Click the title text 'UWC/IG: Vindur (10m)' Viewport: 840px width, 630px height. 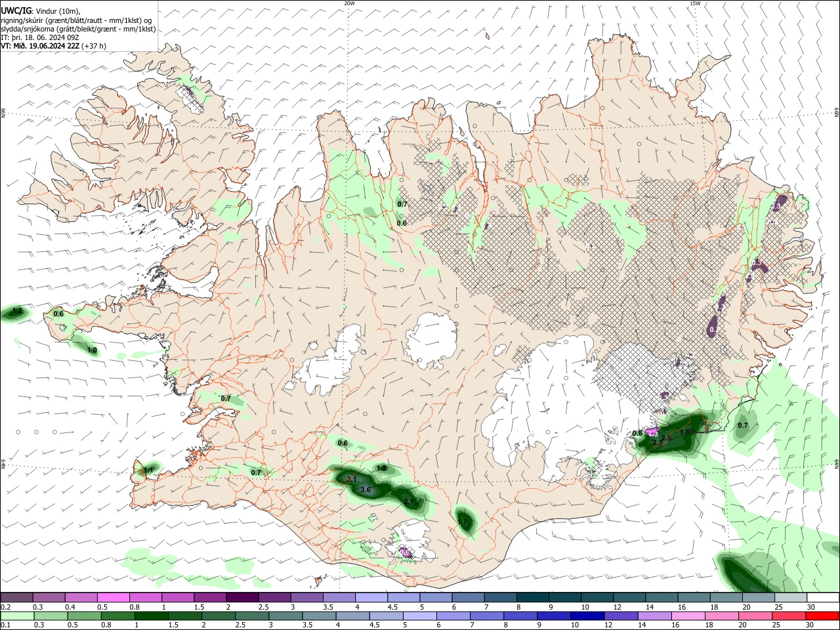coord(39,11)
